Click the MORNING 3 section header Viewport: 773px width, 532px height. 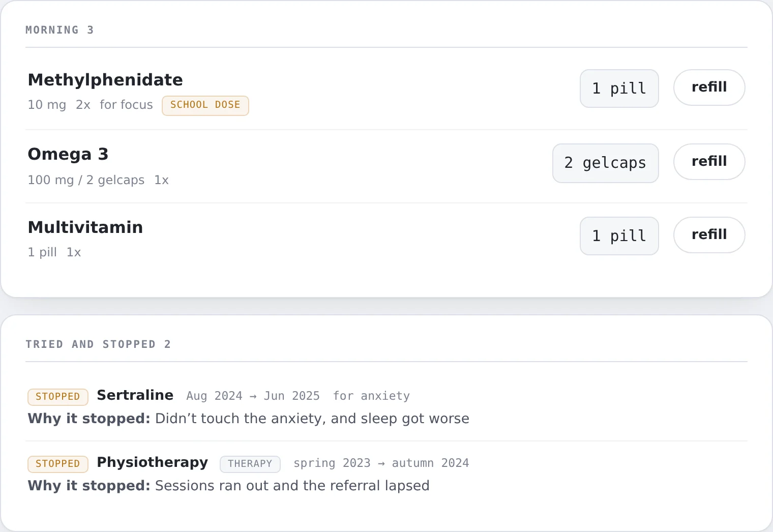point(60,30)
